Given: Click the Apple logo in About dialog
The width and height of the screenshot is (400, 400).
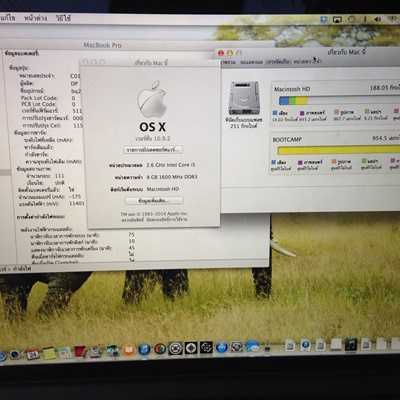Looking at the screenshot, I should 152,99.
